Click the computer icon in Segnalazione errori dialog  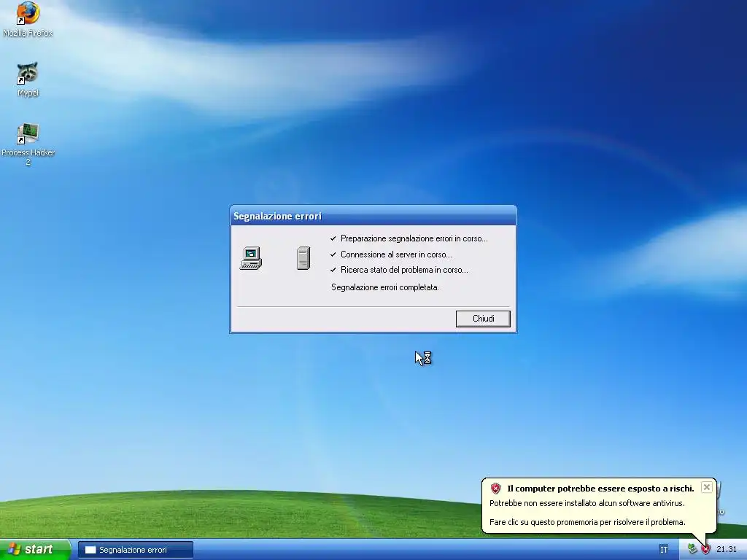pyautogui.click(x=251, y=258)
